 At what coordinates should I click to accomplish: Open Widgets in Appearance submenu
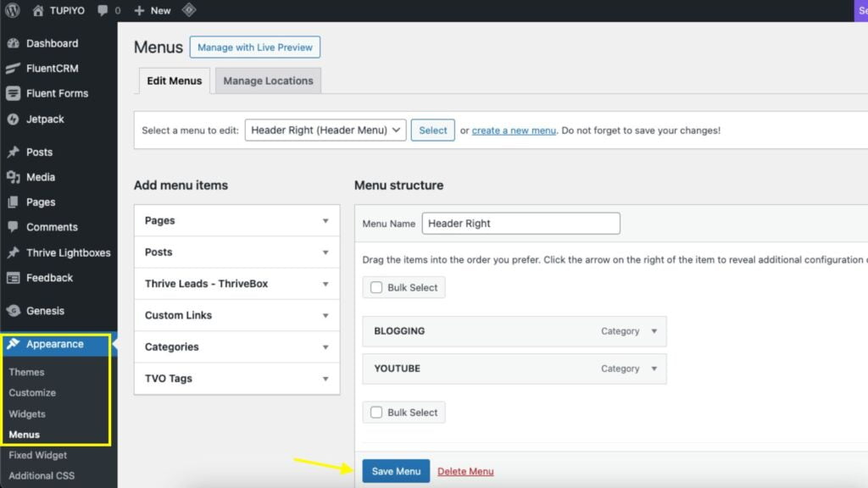point(27,413)
